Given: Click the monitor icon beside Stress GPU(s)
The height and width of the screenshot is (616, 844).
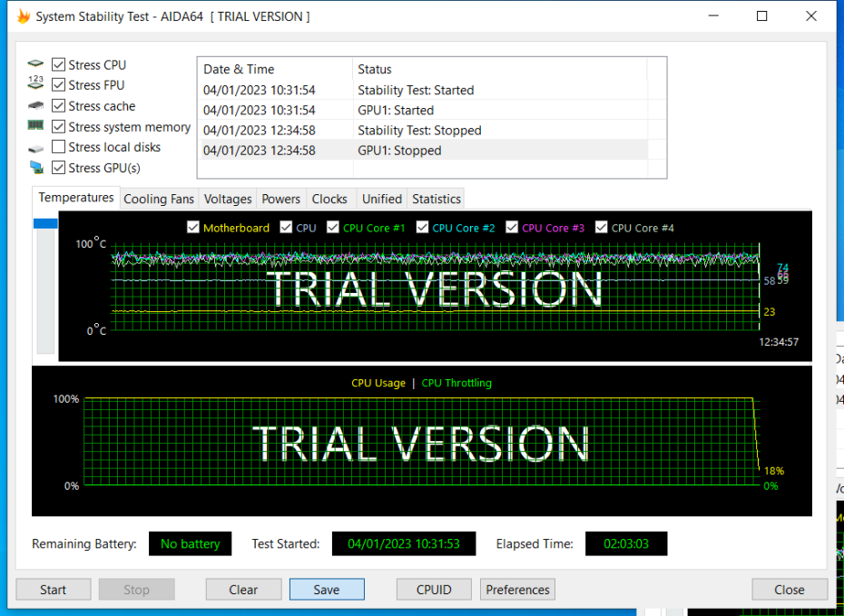Looking at the screenshot, I should coord(35,168).
